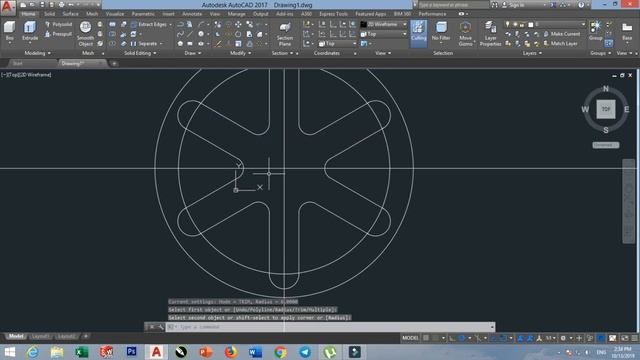Expand the Solid Editing panel

point(140,53)
